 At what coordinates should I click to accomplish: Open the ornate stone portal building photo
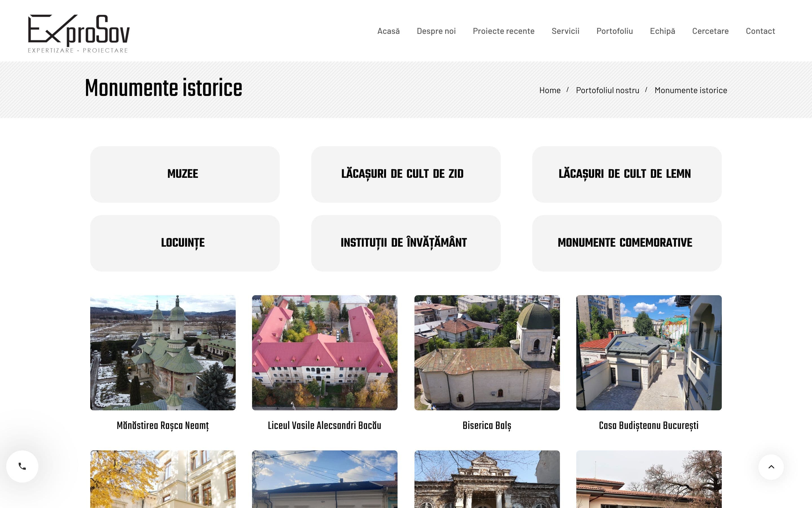click(487, 479)
